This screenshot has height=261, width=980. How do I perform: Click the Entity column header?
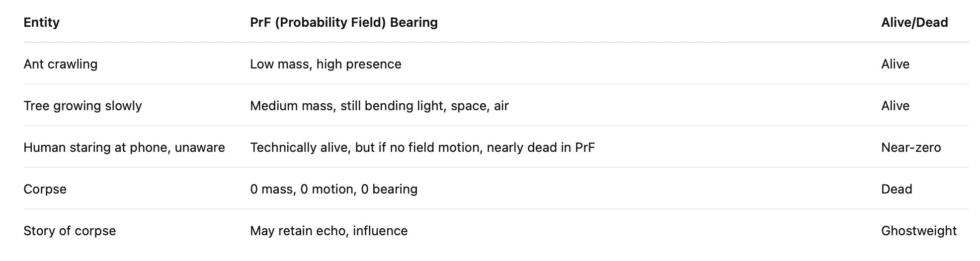[x=41, y=22]
